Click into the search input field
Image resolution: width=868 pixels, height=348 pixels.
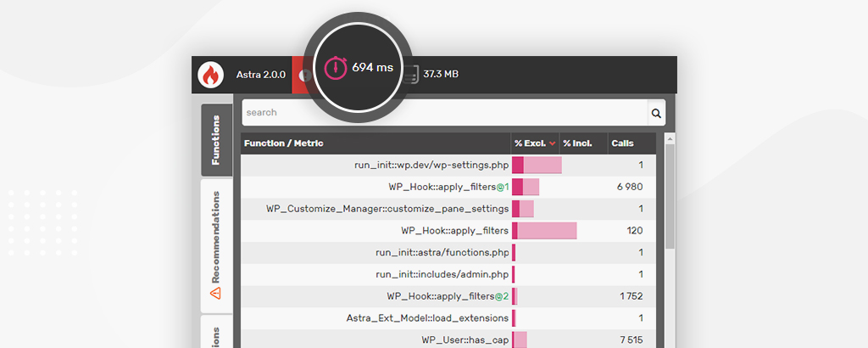coord(445,113)
